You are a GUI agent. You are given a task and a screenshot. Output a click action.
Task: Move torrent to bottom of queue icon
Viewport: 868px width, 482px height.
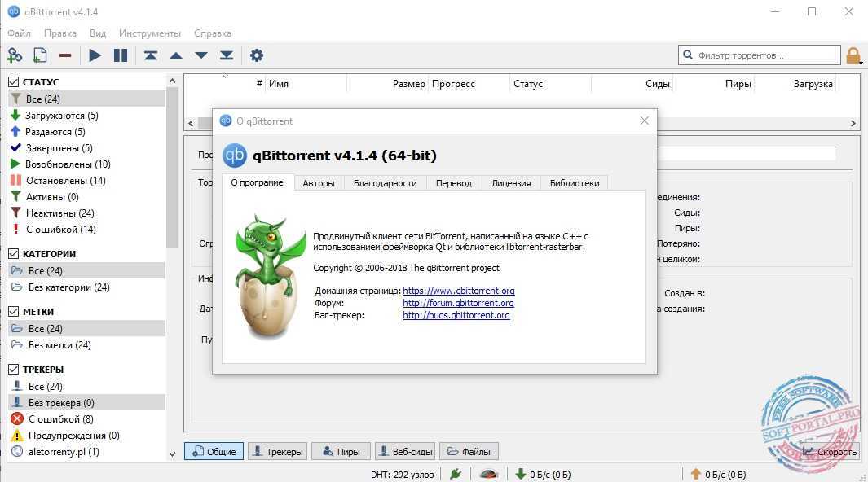tap(227, 55)
